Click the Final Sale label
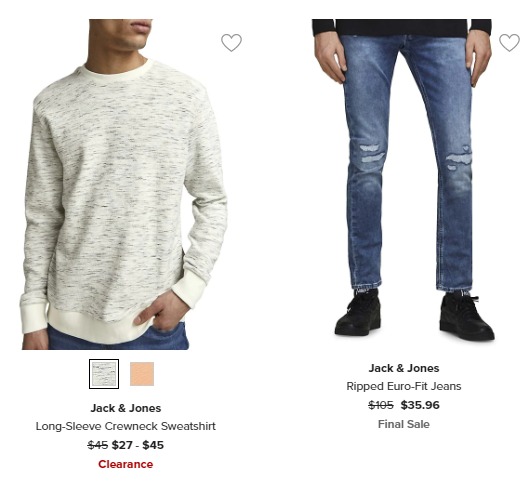 tap(404, 424)
